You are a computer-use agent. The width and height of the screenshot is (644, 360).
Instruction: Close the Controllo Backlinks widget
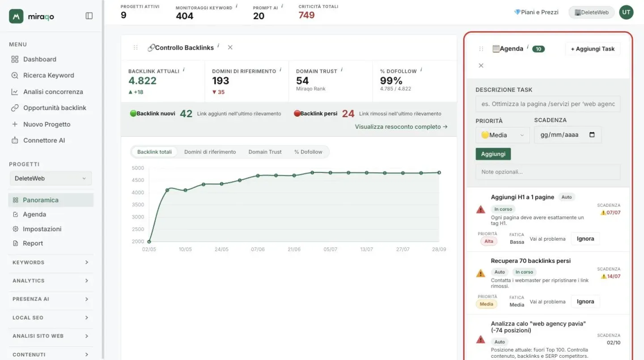[230, 47]
